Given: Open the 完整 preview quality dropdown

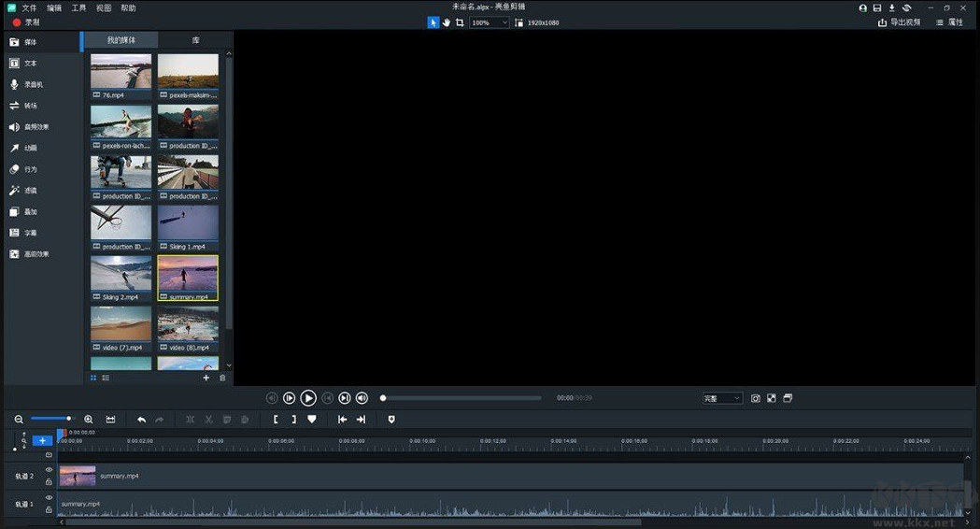Looking at the screenshot, I should [722, 398].
